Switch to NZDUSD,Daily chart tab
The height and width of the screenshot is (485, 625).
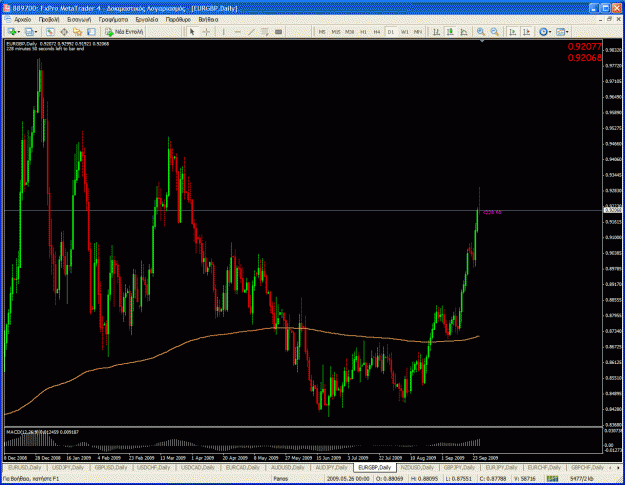tap(419, 467)
